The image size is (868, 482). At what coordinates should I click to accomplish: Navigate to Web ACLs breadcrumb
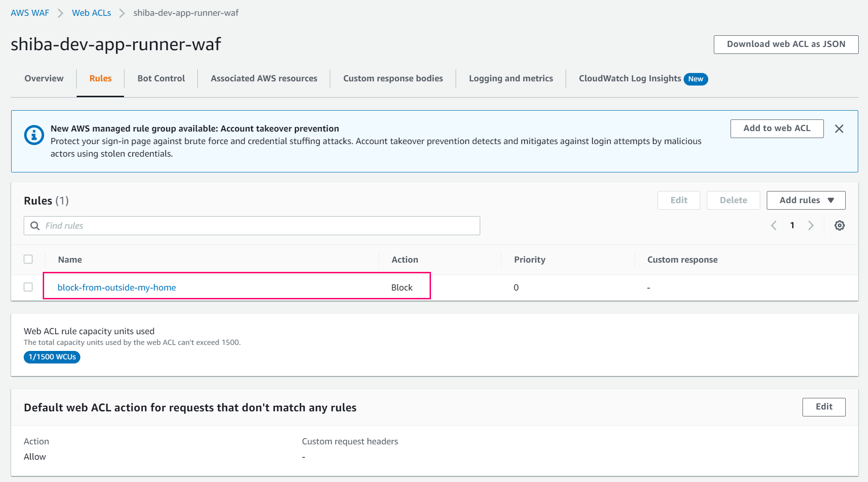pyautogui.click(x=91, y=13)
